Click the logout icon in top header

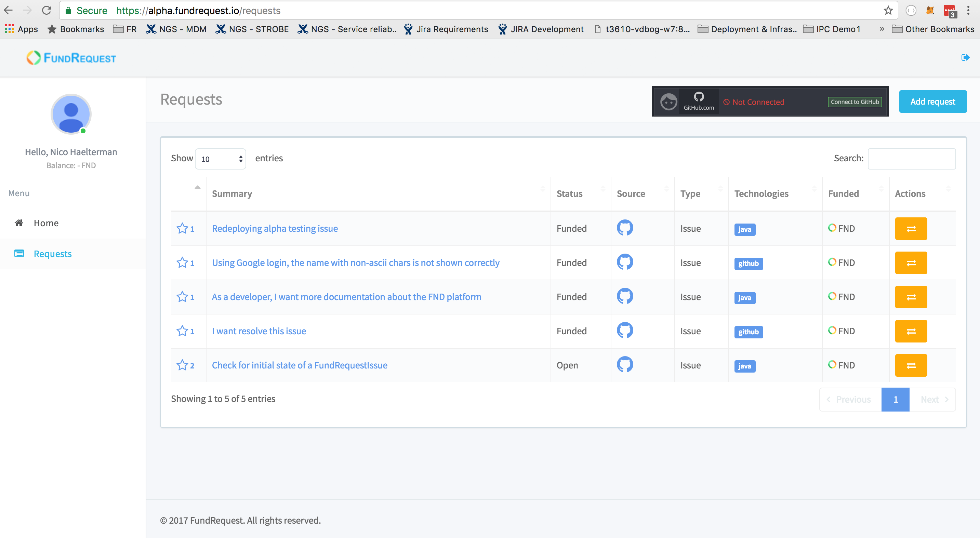(x=965, y=57)
